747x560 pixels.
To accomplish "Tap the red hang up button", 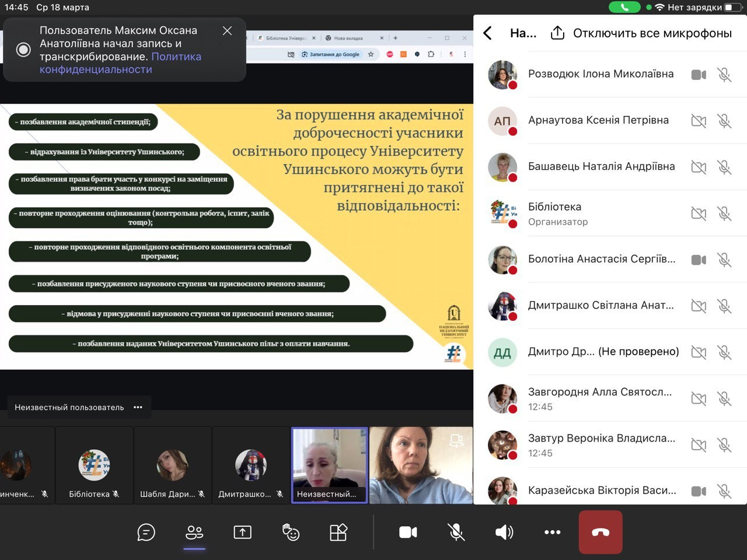I will 601,532.
